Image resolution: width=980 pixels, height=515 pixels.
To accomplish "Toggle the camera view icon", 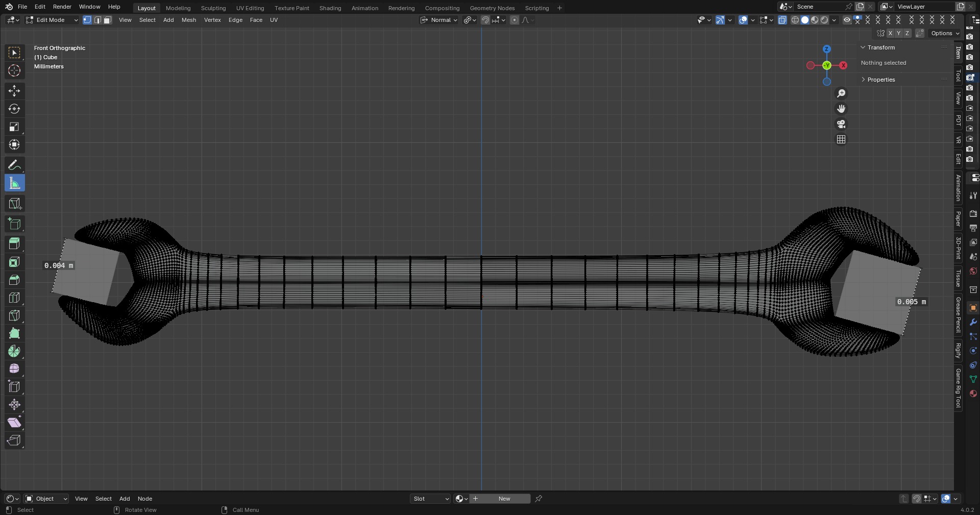I will click(841, 124).
